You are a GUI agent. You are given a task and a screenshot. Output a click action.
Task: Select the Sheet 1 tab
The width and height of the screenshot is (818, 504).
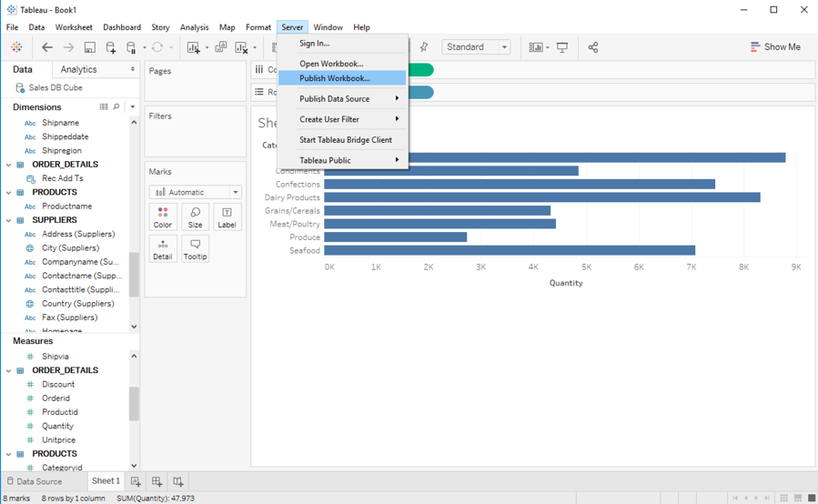(x=106, y=481)
